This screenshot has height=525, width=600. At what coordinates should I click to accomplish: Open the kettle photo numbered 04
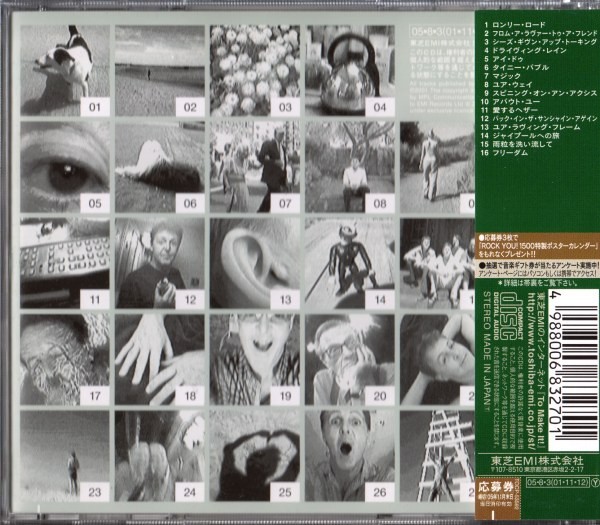(x=350, y=70)
